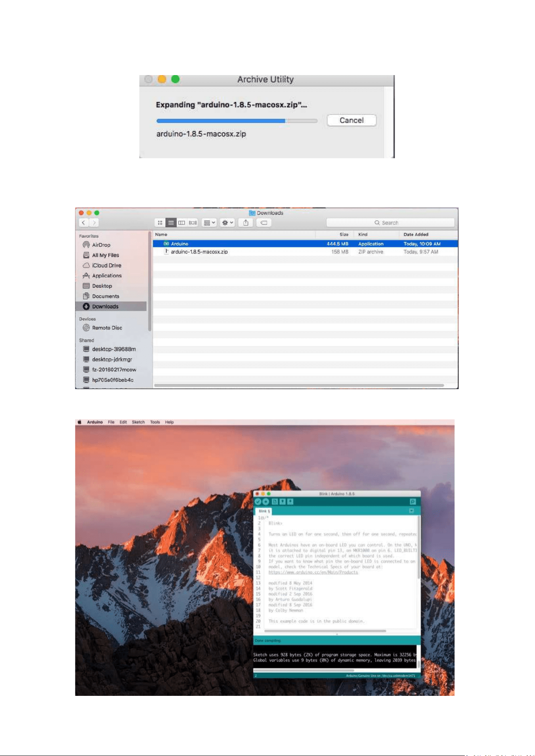Click Cancel in Archive Utility dialog
535x756 pixels.
[x=351, y=120]
